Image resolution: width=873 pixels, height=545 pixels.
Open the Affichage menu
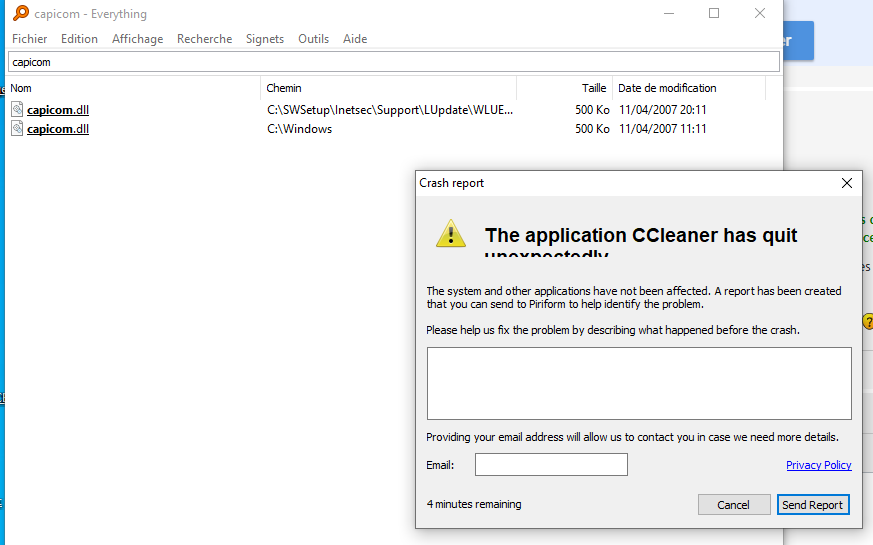point(138,39)
